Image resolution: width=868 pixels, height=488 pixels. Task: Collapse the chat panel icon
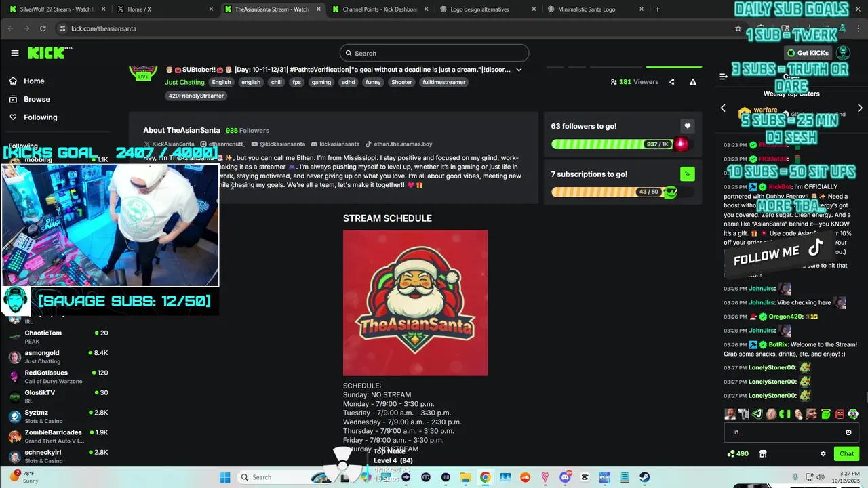723,77
